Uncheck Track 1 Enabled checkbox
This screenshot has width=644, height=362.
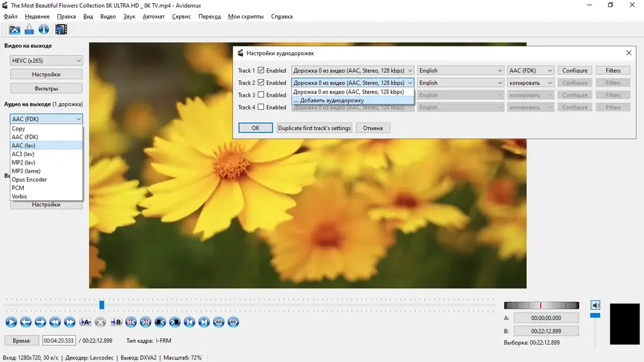tap(261, 70)
